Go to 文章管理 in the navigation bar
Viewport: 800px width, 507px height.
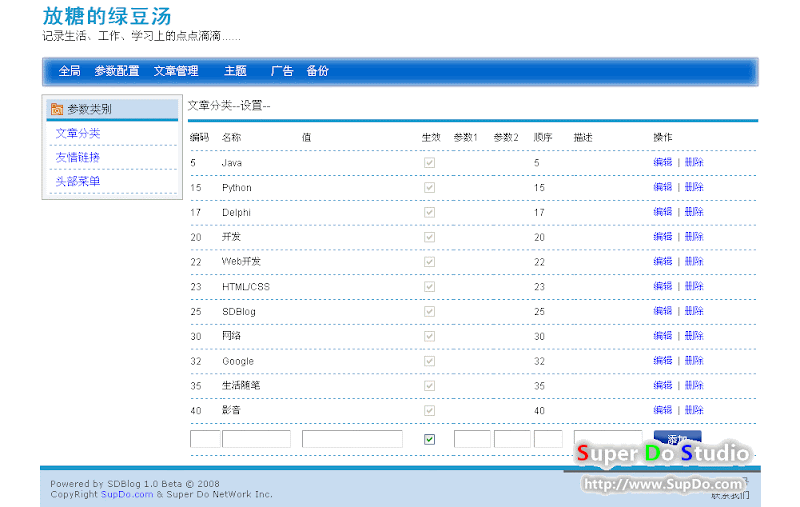pyautogui.click(x=176, y=71)
